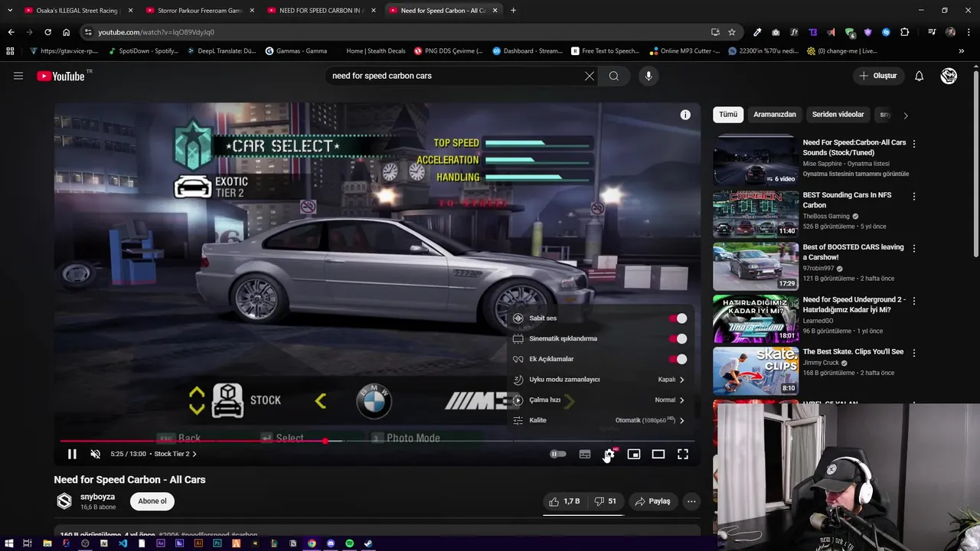Switch to NEED FOR SPEED CARBON IN tab
980x551 pixels.
[320, 11]
